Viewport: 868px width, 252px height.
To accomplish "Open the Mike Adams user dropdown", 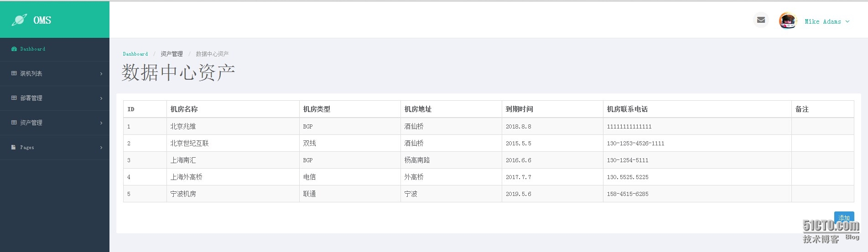I will pos(827,21).
